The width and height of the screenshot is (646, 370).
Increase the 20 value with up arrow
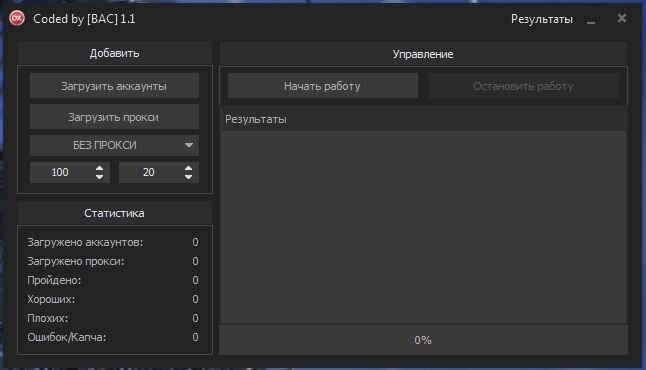point(188,168)
